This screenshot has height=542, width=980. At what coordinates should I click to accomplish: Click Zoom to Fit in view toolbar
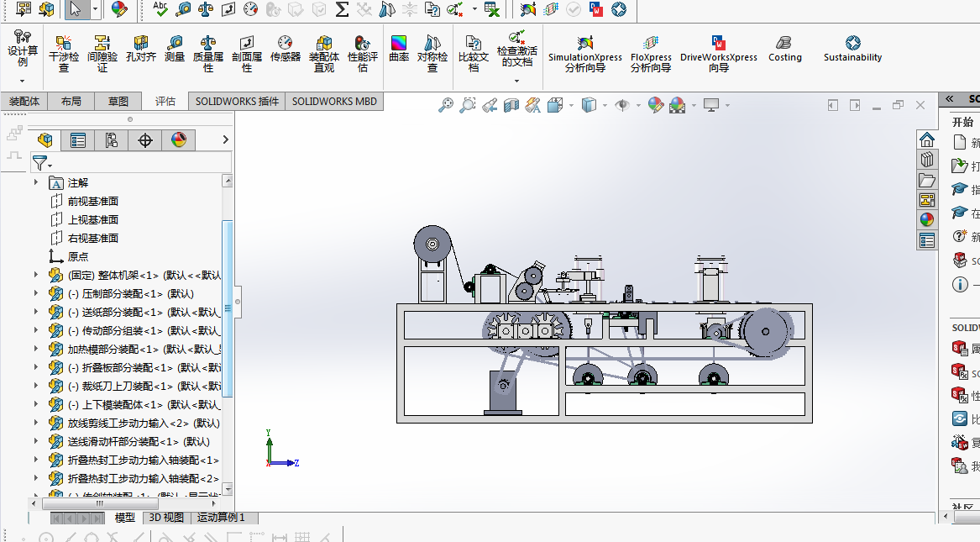446,105
